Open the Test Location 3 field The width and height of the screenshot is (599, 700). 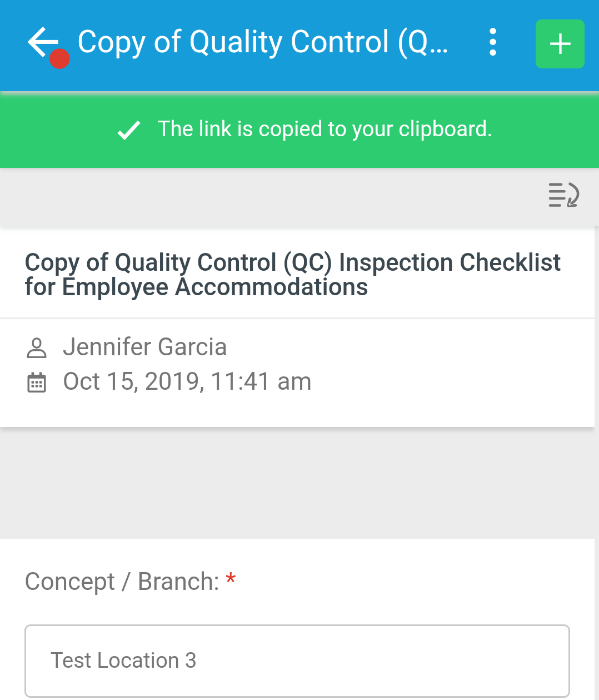coord(297,661)
